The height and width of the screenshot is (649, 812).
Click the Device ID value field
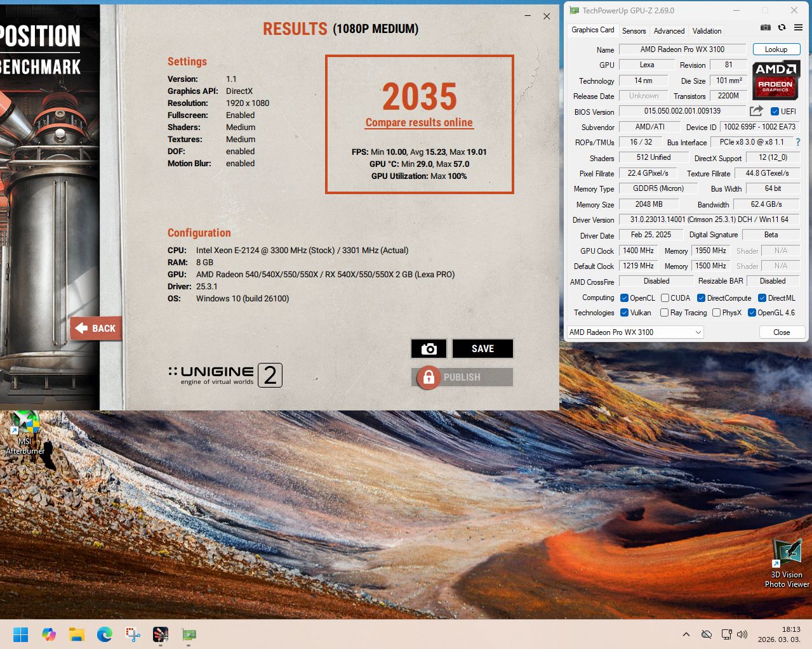tap(759, 127)
